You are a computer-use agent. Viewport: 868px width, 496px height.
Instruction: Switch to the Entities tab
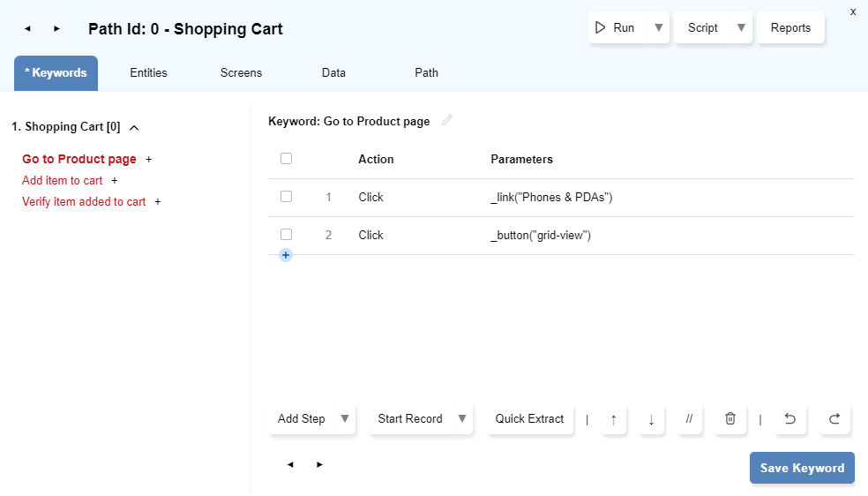pos(148,73)
